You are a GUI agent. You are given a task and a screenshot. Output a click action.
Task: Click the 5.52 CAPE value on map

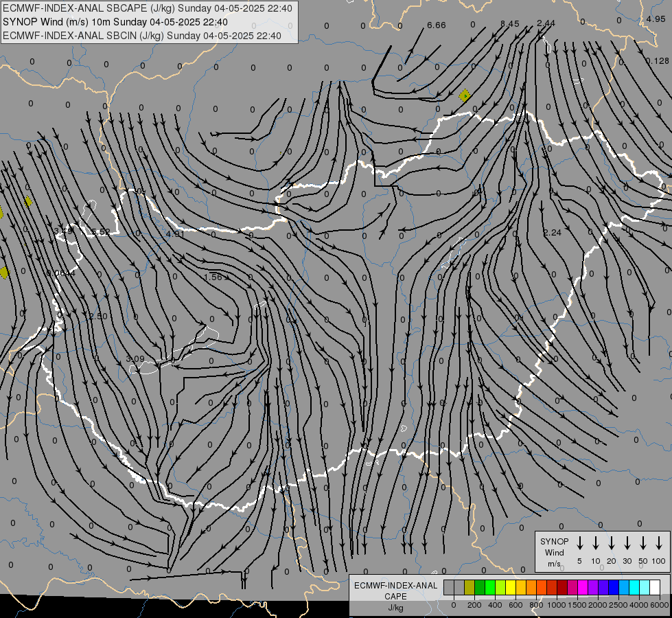click(x=100, y=232)
